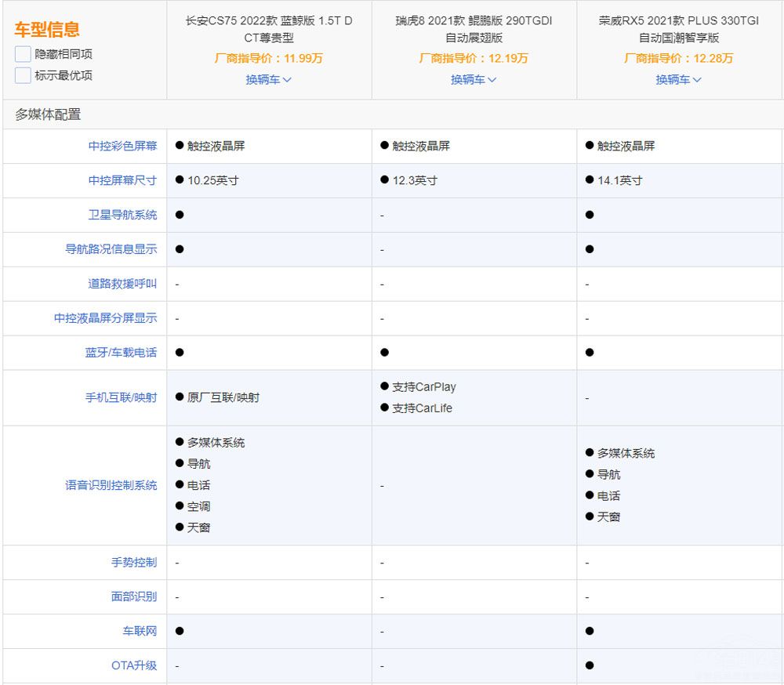Click the OTA升级 parameter link
The width and height of the screenshot is (784, 685).
pos(133,665)
